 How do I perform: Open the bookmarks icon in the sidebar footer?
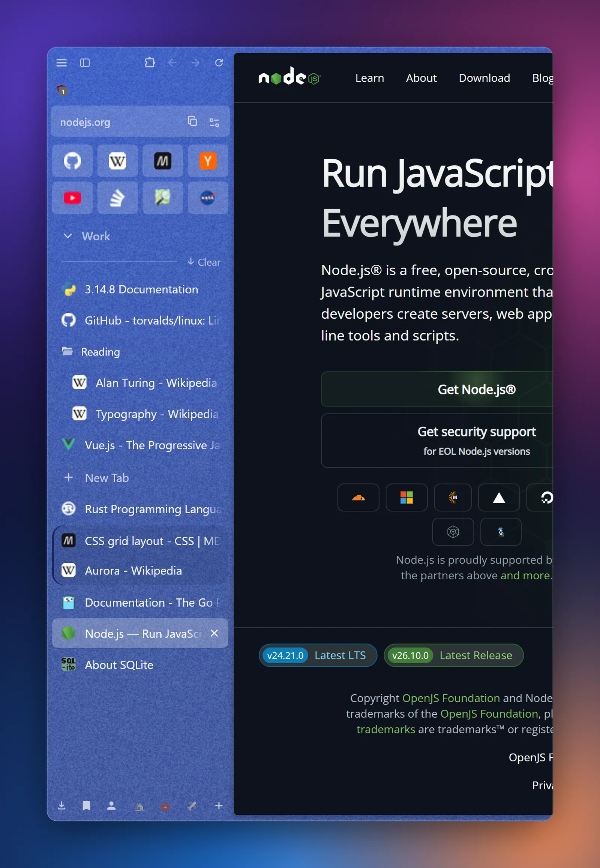(87, 806)
